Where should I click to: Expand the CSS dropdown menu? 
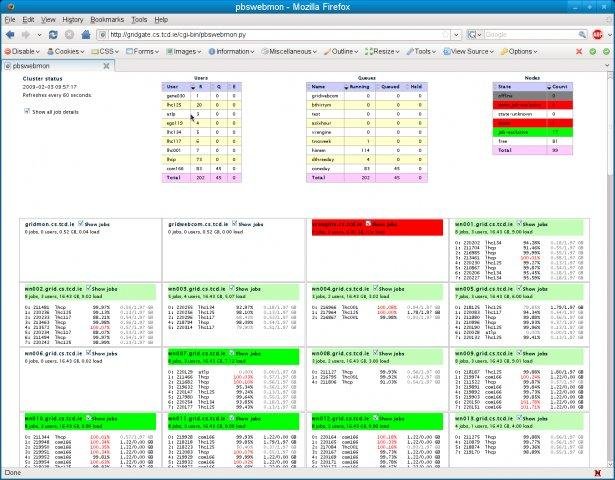(105, 51)
